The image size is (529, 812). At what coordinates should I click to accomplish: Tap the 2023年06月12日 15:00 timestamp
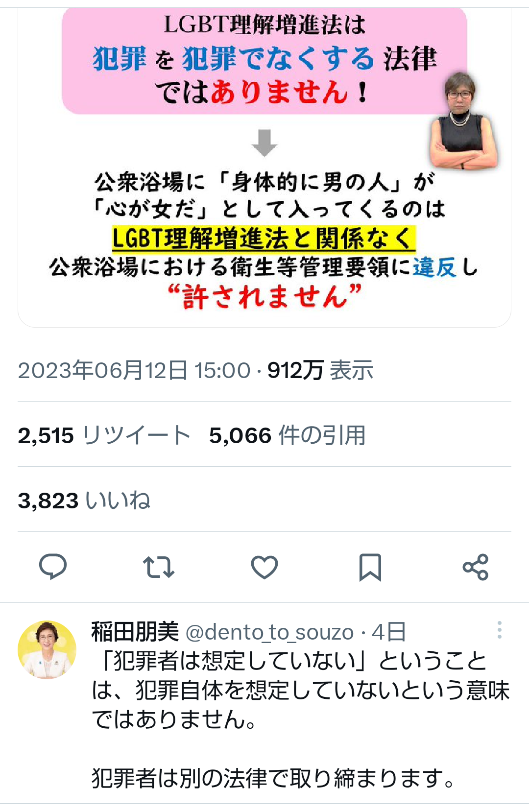coord(134,370)
